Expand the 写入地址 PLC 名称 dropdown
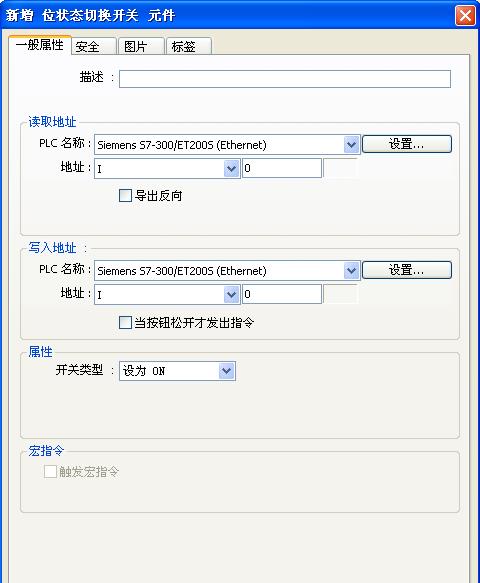The image size is (480, 583). [227, 271]
